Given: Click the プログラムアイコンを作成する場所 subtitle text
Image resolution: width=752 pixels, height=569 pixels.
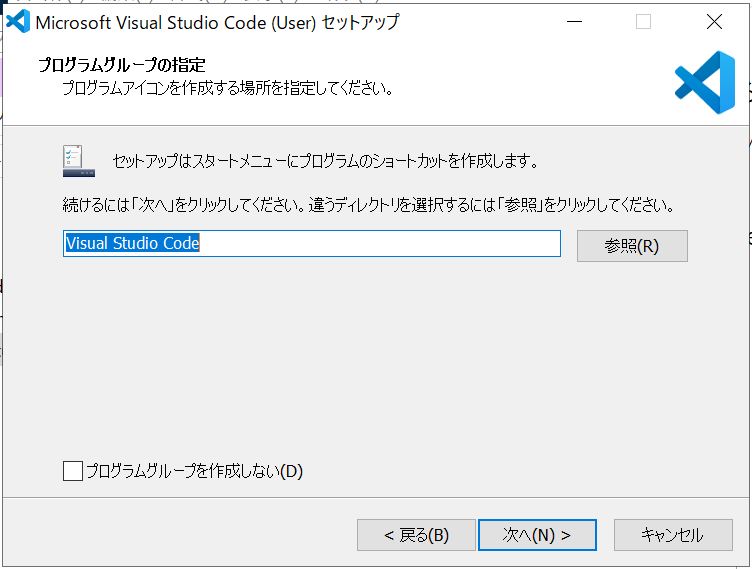Looking at the screenshot, I should point(228,88).
